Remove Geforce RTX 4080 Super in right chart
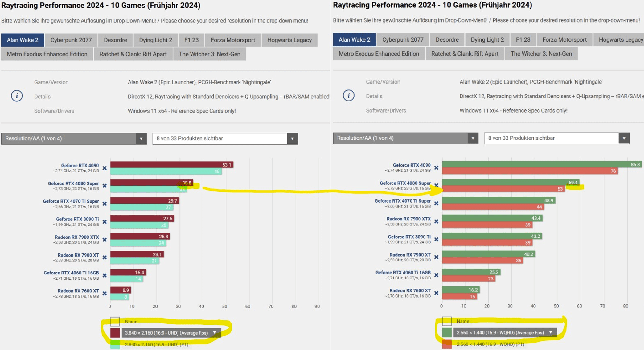 436,186
